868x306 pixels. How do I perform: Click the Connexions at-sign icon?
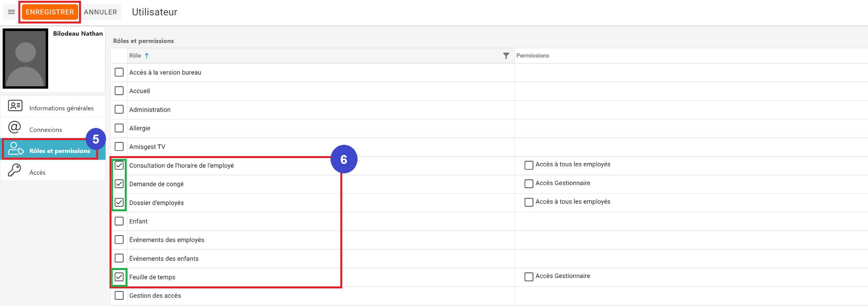click(14, 127)
